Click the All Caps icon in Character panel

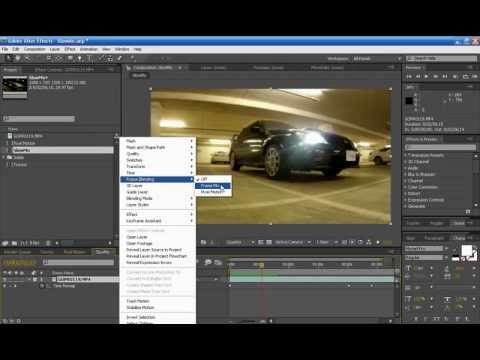(x=436, y=319)
